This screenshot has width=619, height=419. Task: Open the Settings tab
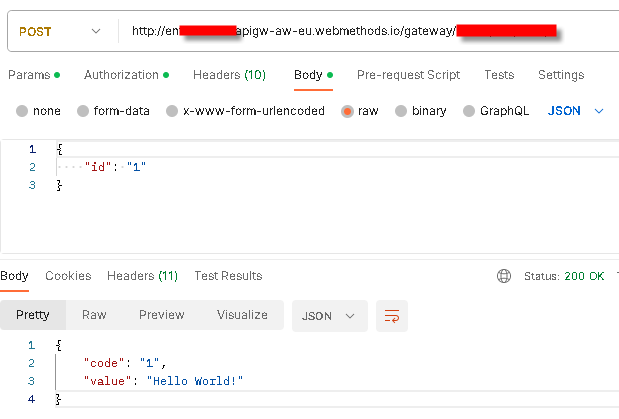pyautogui.click(x=561, y=75)
